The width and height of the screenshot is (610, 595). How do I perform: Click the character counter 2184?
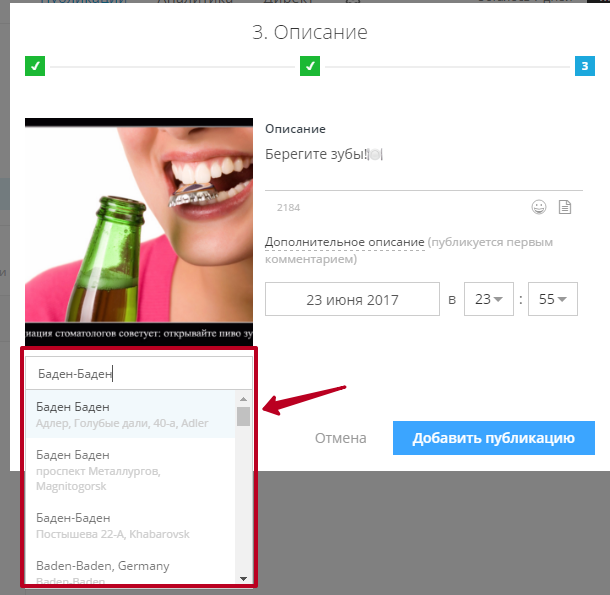pyautogui.click(x=288, y=207)
